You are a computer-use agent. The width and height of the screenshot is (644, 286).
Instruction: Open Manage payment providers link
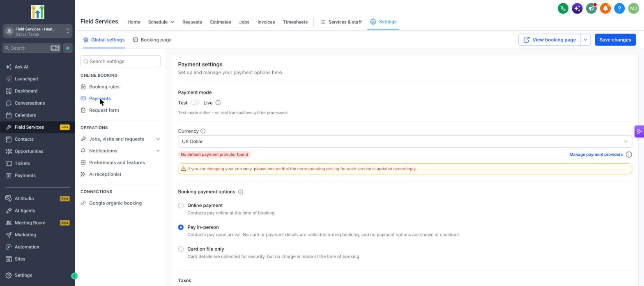(x=596, y=155)
